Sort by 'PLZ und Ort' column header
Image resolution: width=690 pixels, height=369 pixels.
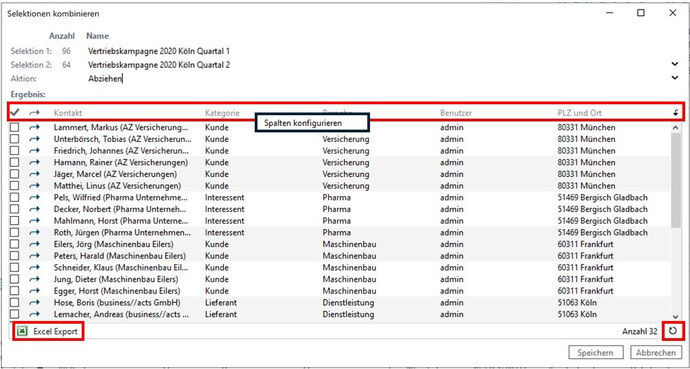(580, 113)
